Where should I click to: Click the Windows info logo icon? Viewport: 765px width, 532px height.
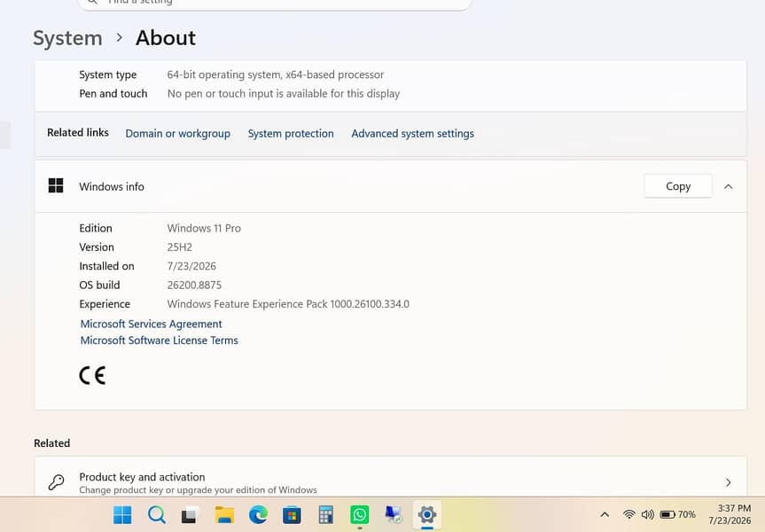point(56,185)
